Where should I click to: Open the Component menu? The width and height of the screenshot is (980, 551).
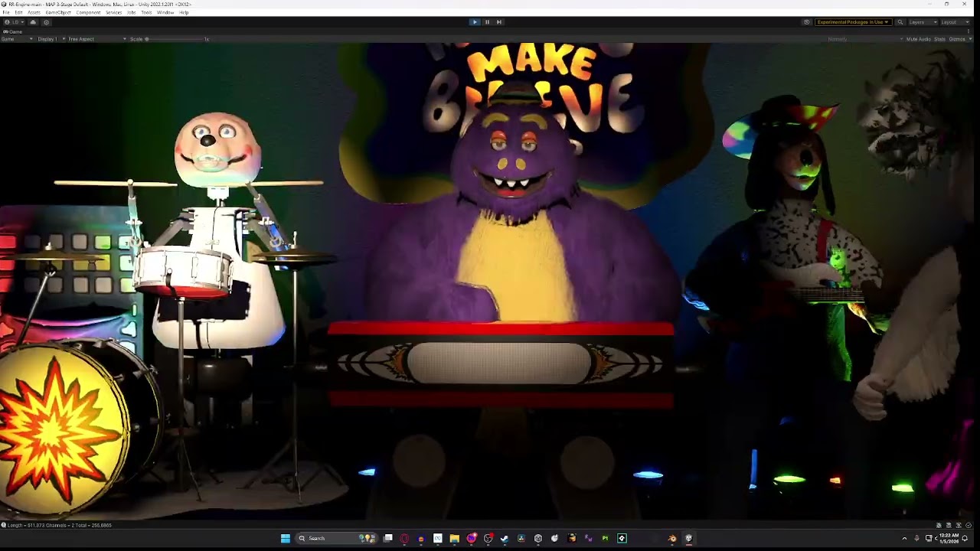tap(88, 13)
